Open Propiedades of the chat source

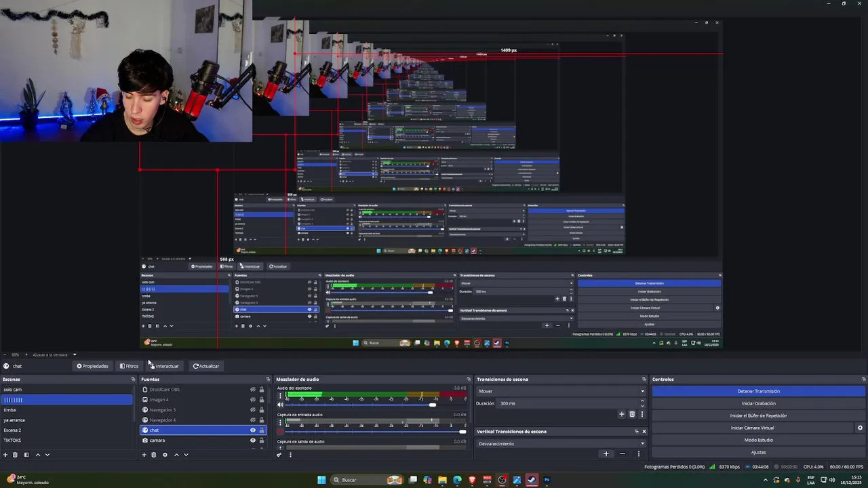click(92, 366)
